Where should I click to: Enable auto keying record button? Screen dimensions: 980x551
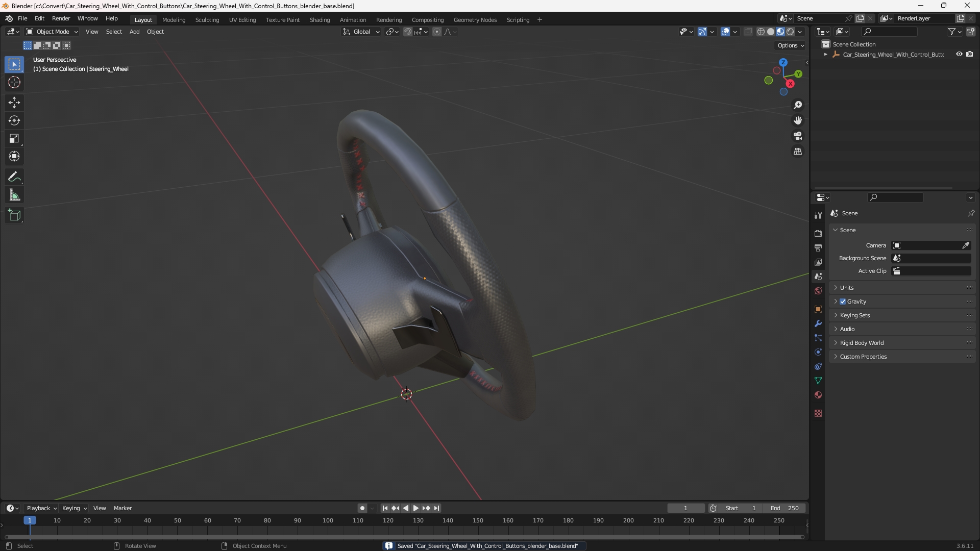point(362,508)
